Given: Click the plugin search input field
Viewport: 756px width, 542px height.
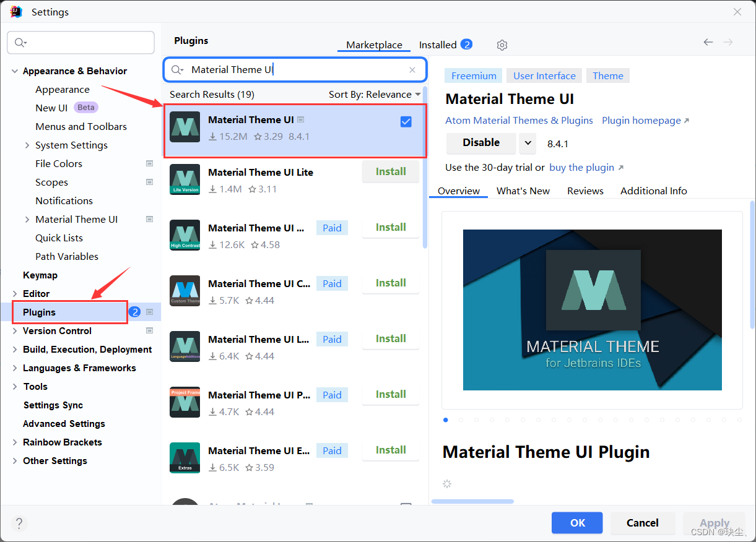Looking at the screenshot, I should pos(295,70).
